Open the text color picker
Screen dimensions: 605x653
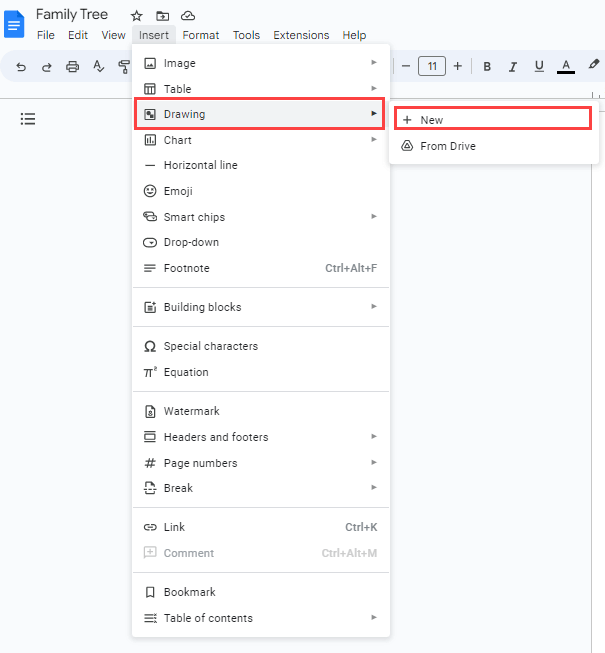(565, 66)
